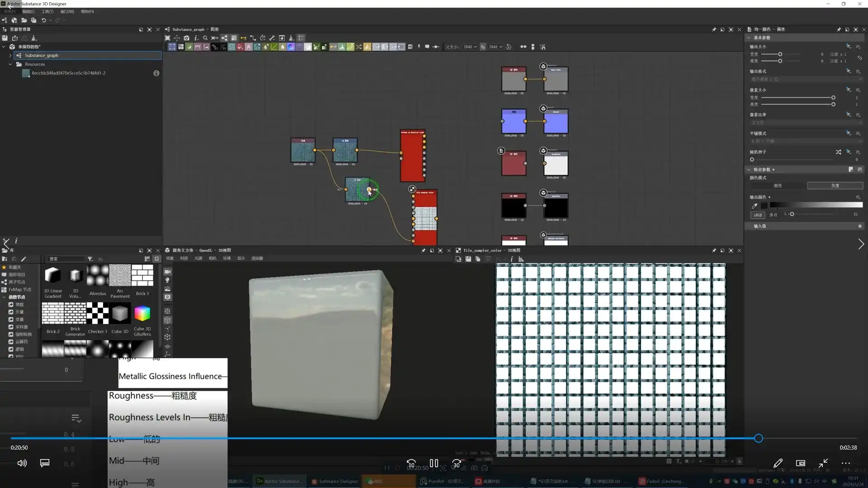Image resolution: width=868 pixels, height=488 pixels.
Task: Click the camera snapshot icon in graph toolbar
Action: pos(186,38)
